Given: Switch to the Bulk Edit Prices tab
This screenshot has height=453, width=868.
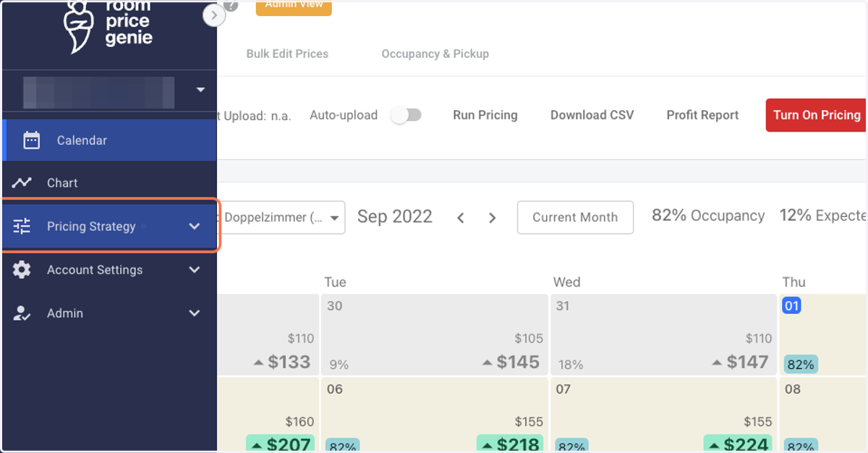Looking at the screenshot, I should (x=287, y=54).
